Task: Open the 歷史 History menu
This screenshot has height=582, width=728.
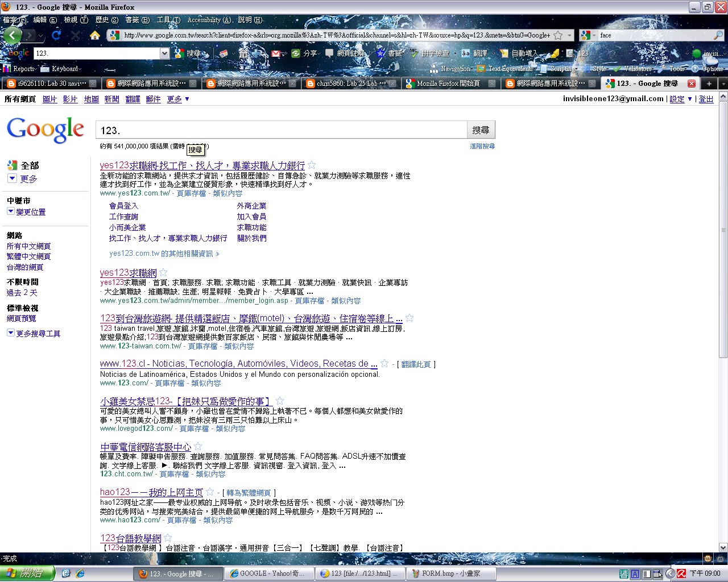Action: pyautogui.click(x=106, y=20)
